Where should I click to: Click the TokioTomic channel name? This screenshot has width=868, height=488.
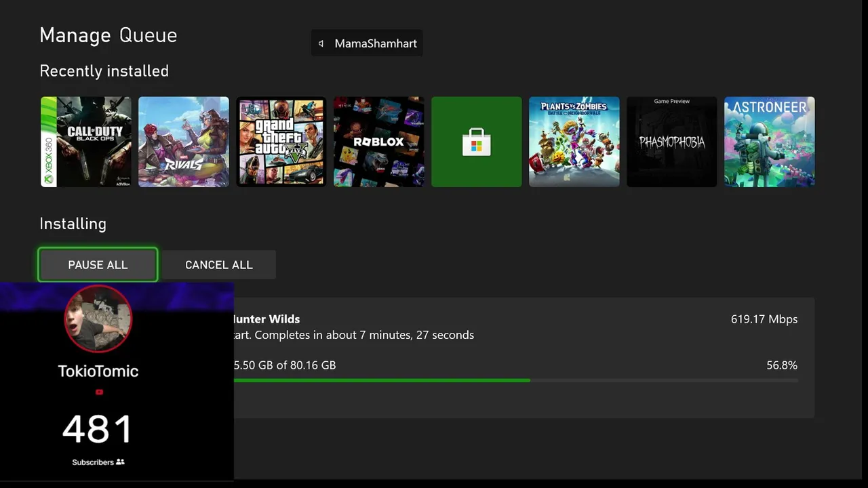[x=98, y=371]
